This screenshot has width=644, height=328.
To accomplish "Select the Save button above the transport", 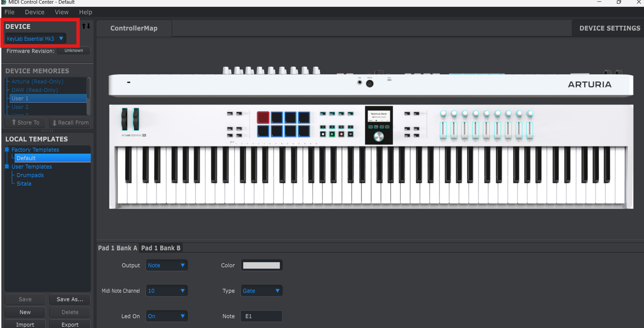I will click(323, 114).
